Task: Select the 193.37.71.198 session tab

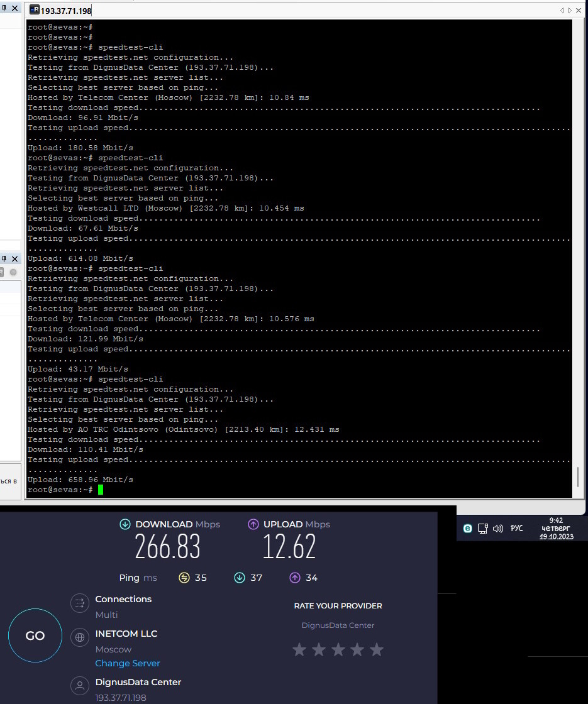Action: pos(65,11)
